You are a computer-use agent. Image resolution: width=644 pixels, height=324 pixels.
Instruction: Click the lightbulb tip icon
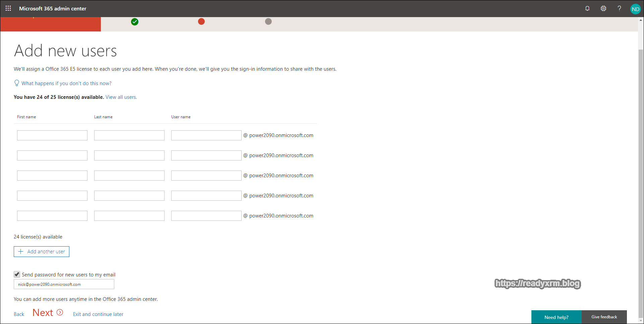[17, 83]
